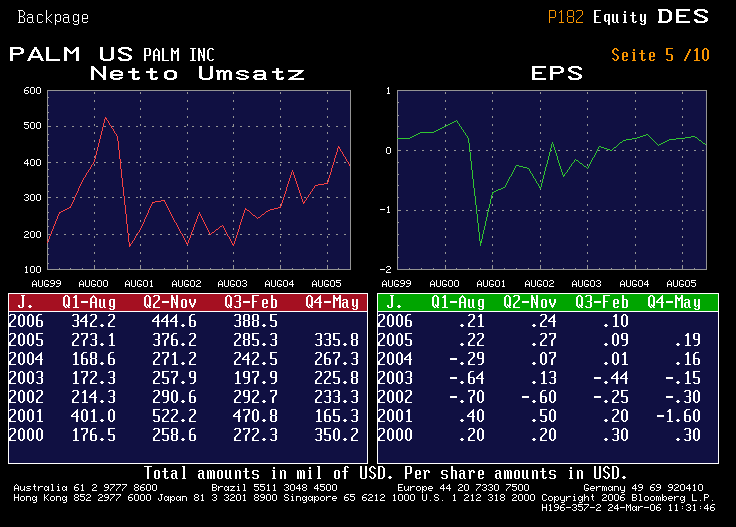Click revenue value 258.6 for 2000

(x=174, y=435)
